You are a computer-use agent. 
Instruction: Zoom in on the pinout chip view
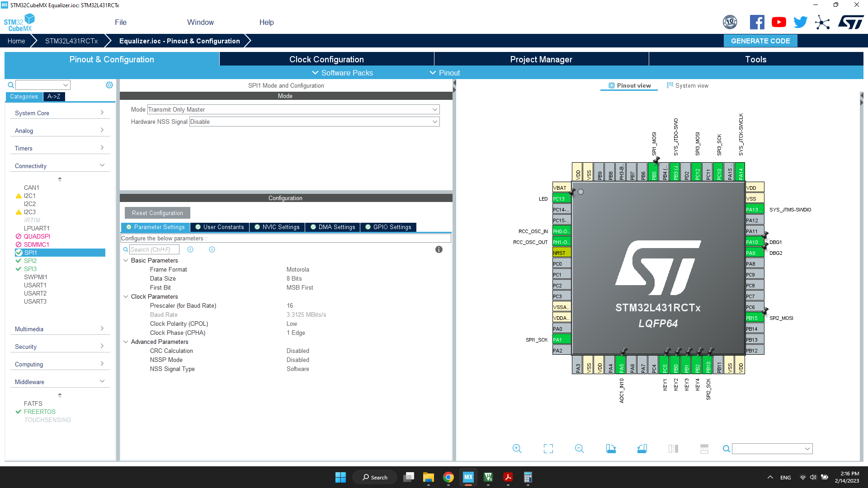tap(517, 449)
